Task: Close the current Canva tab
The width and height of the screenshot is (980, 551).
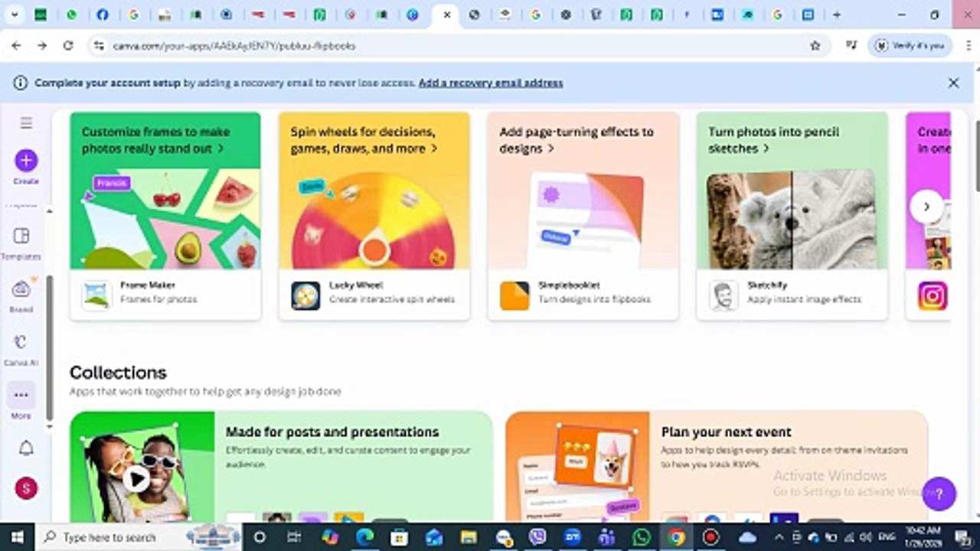Action: [447, 15]
